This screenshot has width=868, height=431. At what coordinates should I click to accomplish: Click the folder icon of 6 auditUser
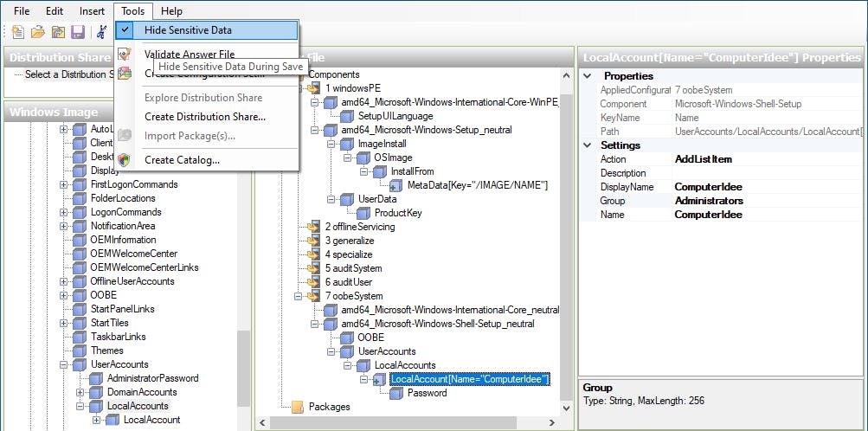pos(314,282)
